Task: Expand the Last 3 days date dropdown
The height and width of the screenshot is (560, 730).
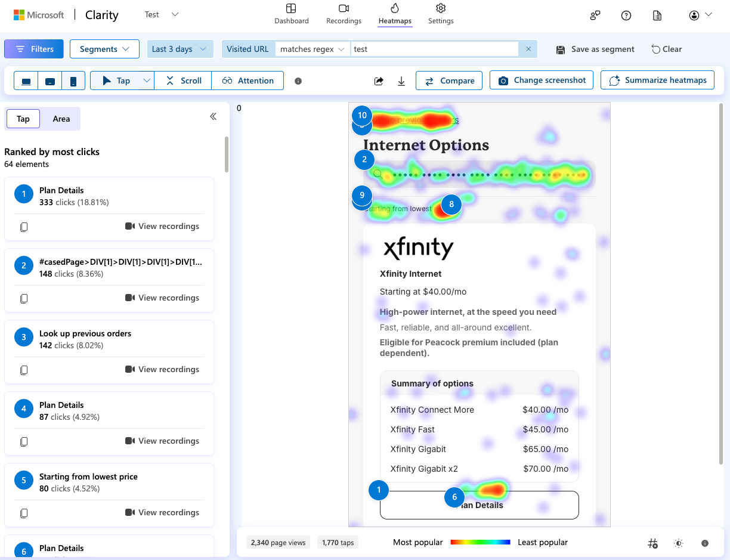Action: click(x=180, y=49)
